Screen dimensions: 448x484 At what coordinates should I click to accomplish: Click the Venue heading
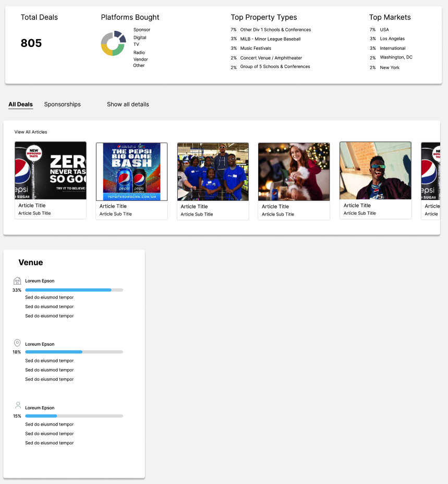(31, 263)
